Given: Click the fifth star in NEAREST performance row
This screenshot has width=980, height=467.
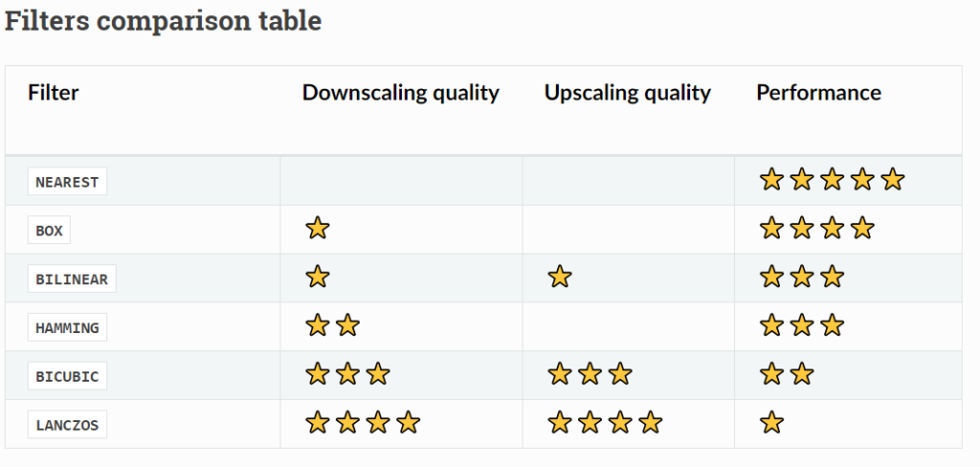Looking at the screenshot, I should pos(893,180).
